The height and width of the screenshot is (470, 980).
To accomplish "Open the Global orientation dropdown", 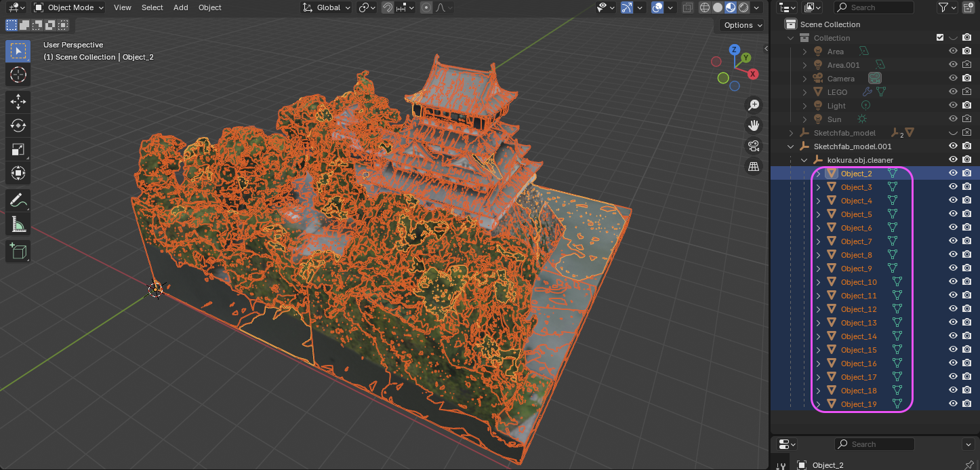I will 326,7.
